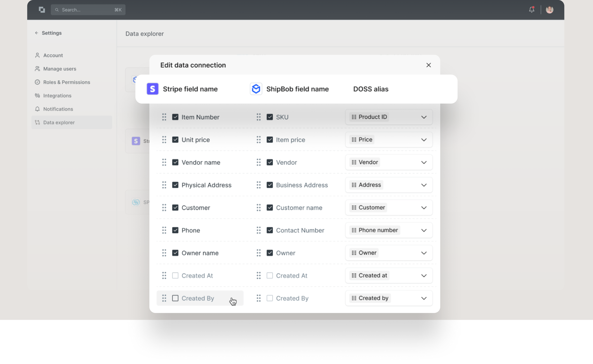This screenshot has height=364, width=593.
Task: Uncheck the Unit price checkbox
Action: 175,140
